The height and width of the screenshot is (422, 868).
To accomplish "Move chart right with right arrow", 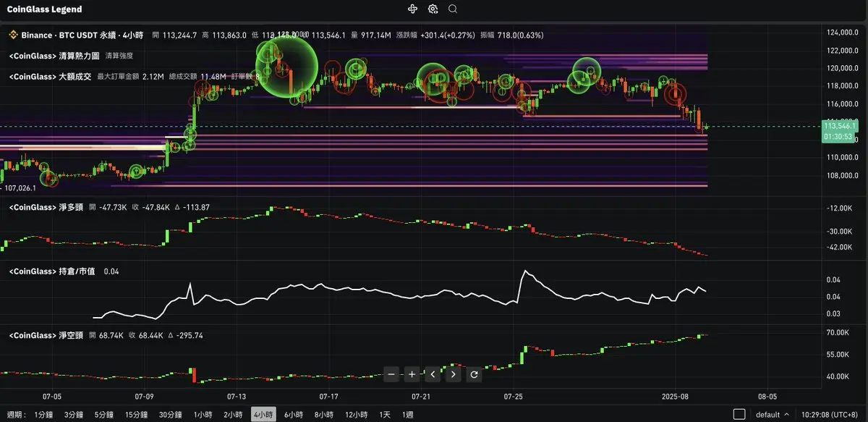I will (453, 374).
